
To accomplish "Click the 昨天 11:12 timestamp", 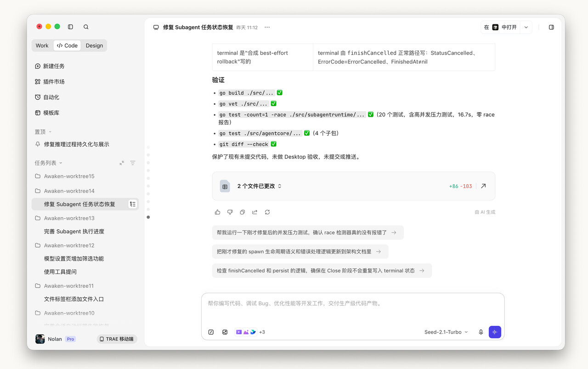I will click(247, 28).
